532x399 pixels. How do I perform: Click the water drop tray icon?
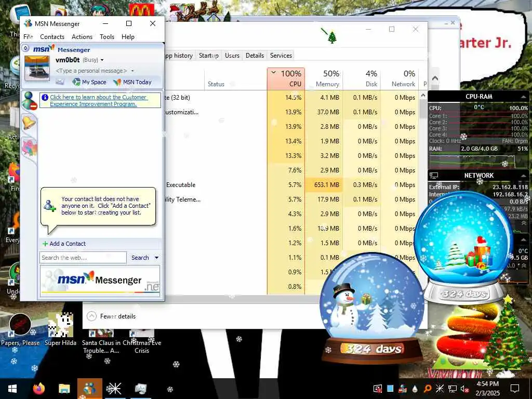click(415, 389)
